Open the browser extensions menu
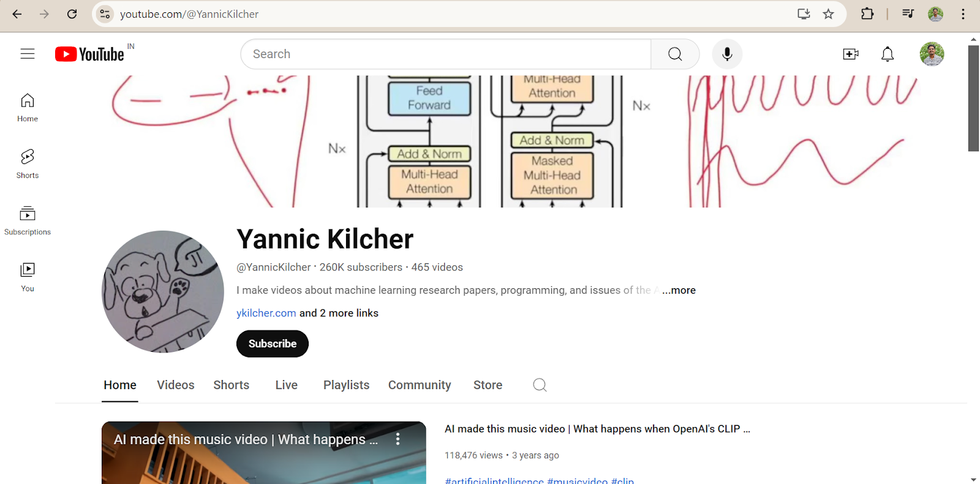 (x=867, y=14)
